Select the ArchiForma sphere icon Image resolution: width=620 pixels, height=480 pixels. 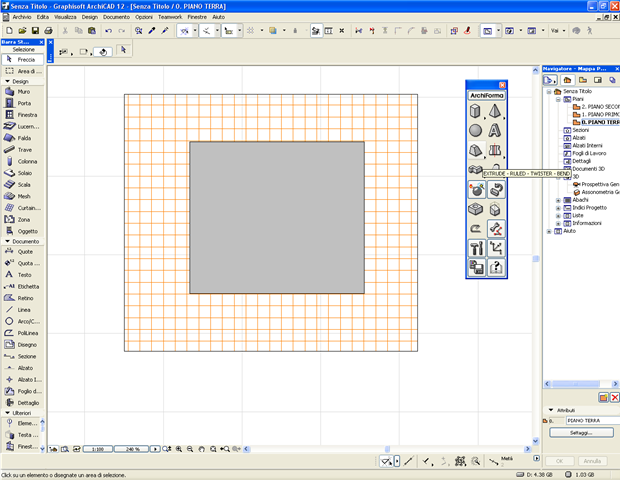click(476, 130)
